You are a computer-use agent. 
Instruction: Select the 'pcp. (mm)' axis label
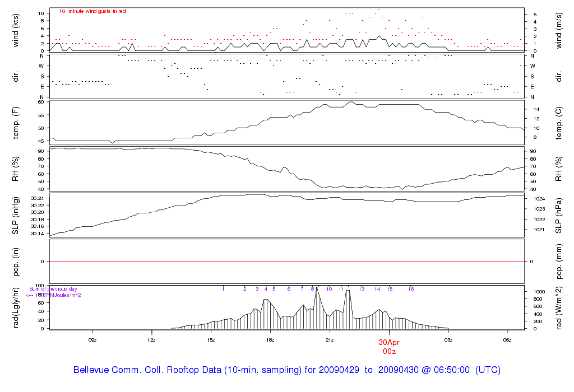pyautogui.click(x=558, y=262)
